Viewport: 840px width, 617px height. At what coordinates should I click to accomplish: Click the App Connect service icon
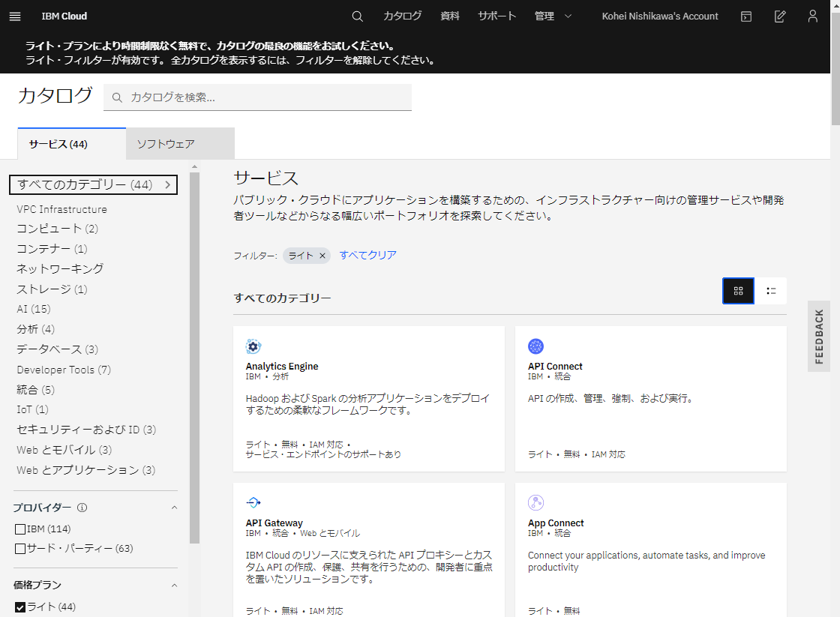click(x=535, y=502)
